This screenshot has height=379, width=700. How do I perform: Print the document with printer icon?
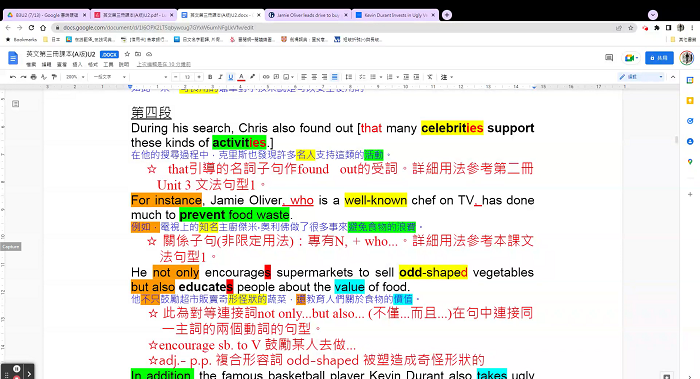[33, 77]
